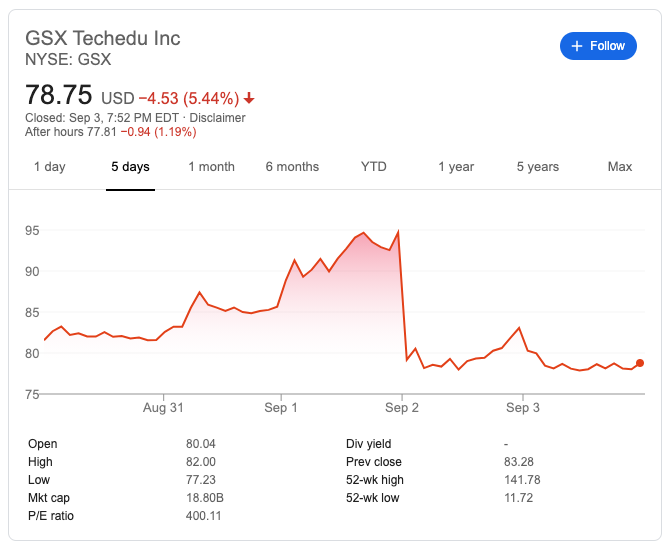This screenshot has width=672, height=552.
Task: Show the 1 month chart range
Action: coord(212,167)
